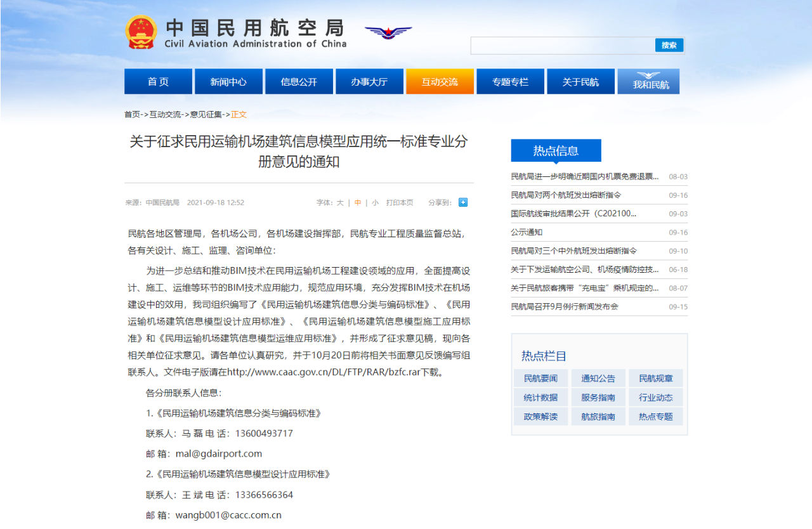This screenshot has height=529, width=812.
Task: Open 政策解读 in 热点栏目
Action: 541,417
